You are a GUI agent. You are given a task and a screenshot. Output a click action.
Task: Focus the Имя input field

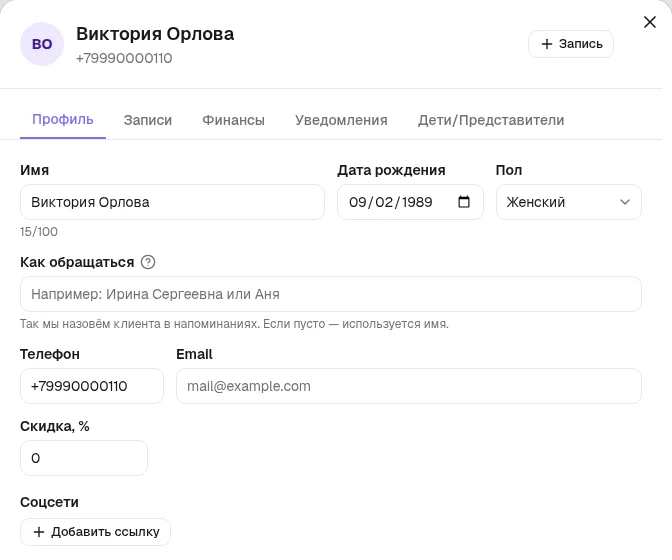(x=172, y=202)
